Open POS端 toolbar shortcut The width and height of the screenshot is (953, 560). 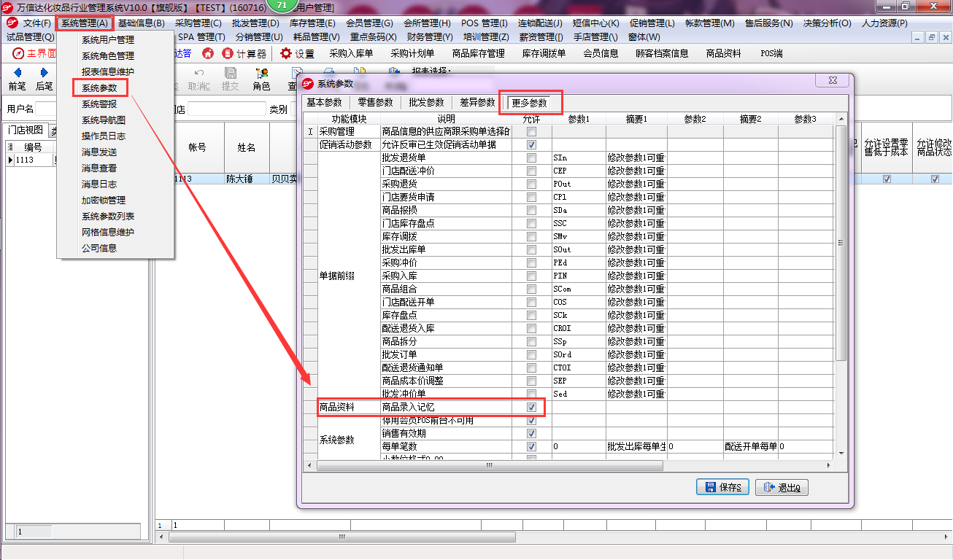point(771,53)
